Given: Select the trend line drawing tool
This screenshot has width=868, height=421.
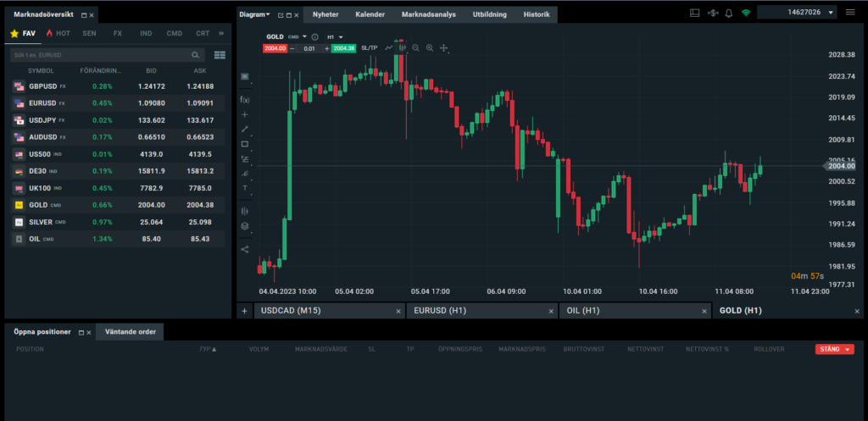Looking at the screenshot, I should [x=245, y=129].
